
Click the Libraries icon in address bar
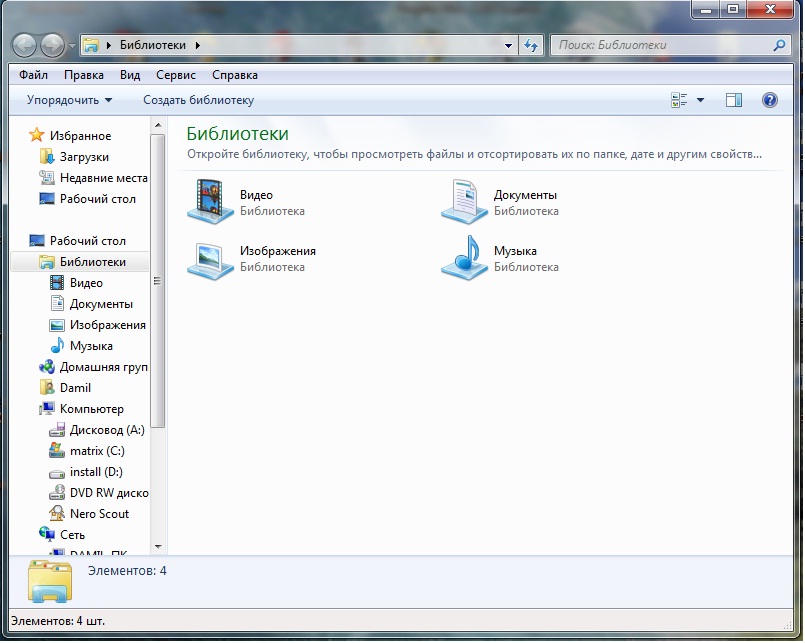tap(91, 45)
